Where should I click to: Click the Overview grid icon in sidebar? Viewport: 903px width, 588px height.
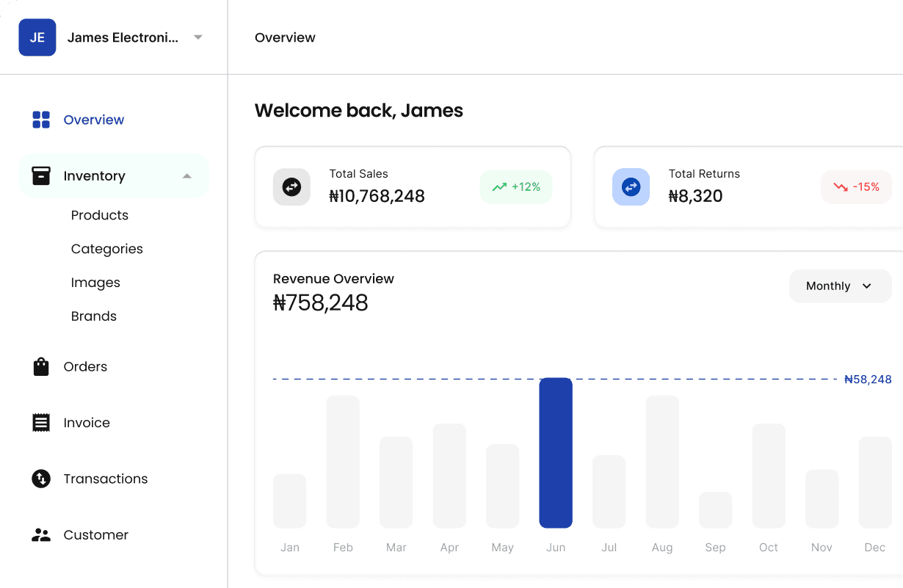coord(41,120)
